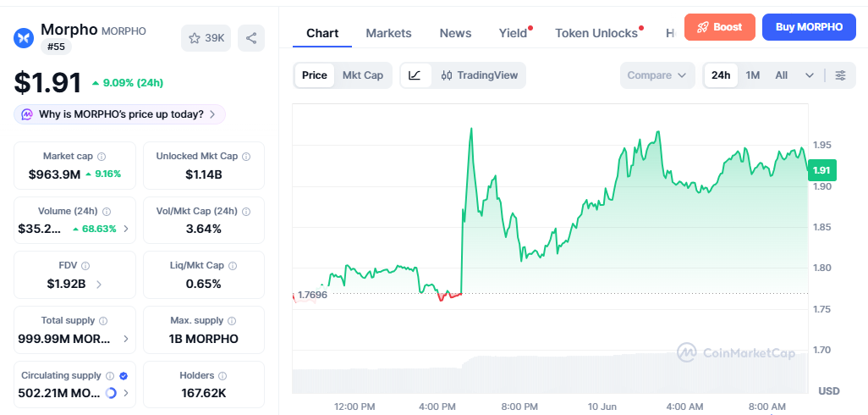This screenshot has width=868, height=415.
Task: Select the line chart view icon
Action: pyautogui.click(x=415, y=75)
